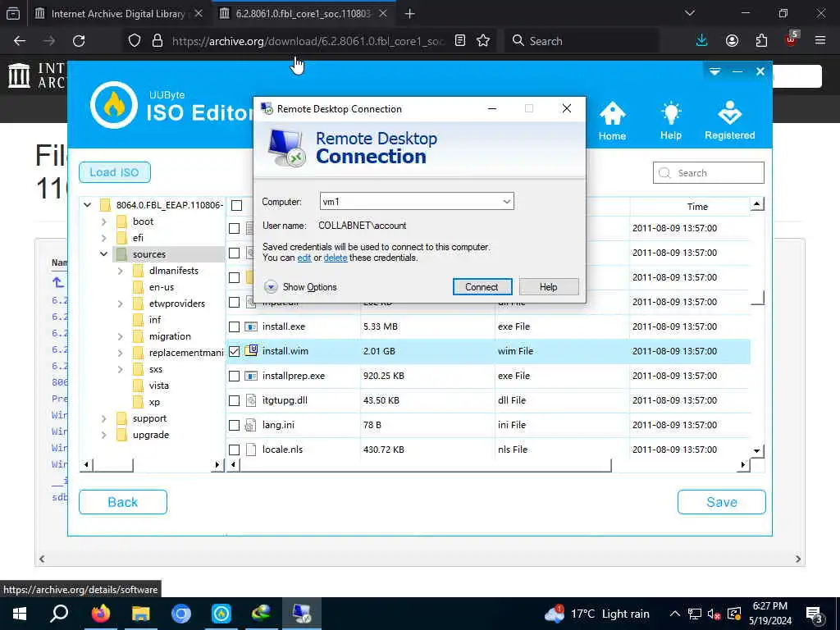Click the uBlock extension icon with badge
This screenshot has height=630, width=840.
coord(792,39)
